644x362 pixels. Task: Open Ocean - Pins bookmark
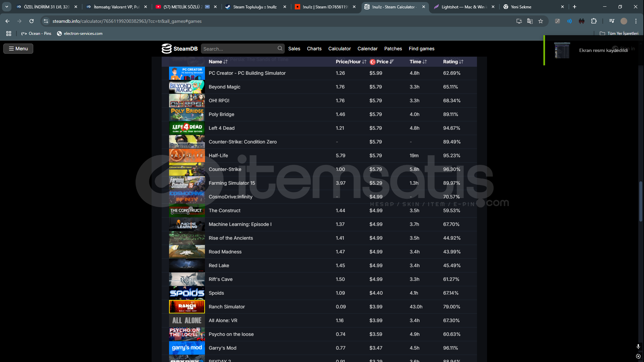(36, 34)
